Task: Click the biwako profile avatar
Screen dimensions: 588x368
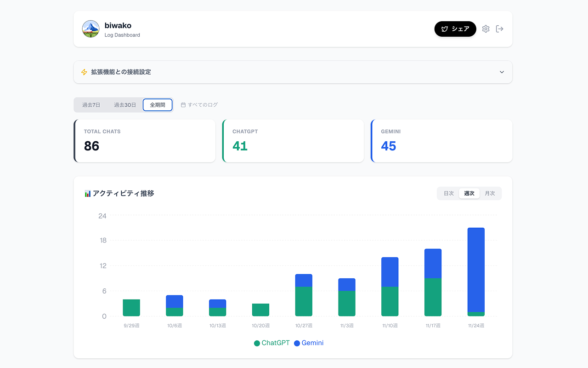Action: coord(90,29)
